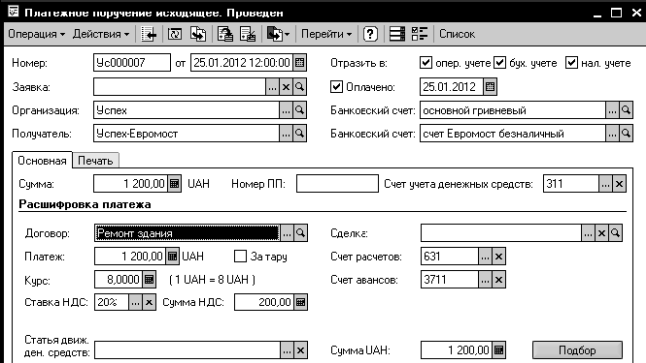Open selection for Получатель field

pos(286,133)
